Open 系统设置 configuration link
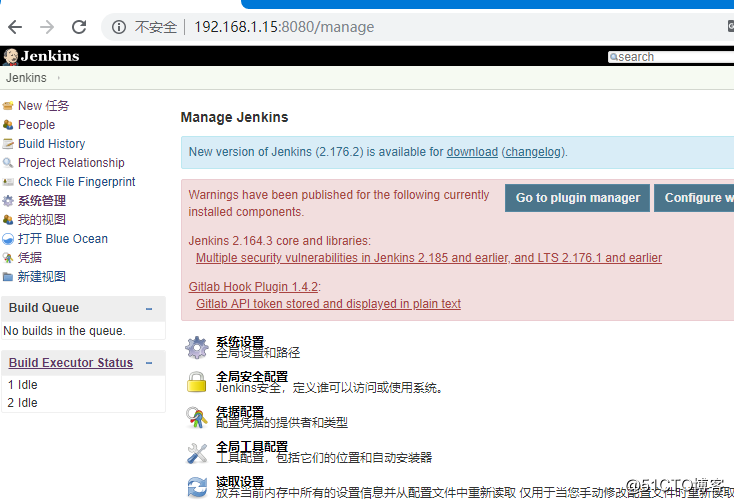This screenshot has width=734, height=504. coord(240,342)
